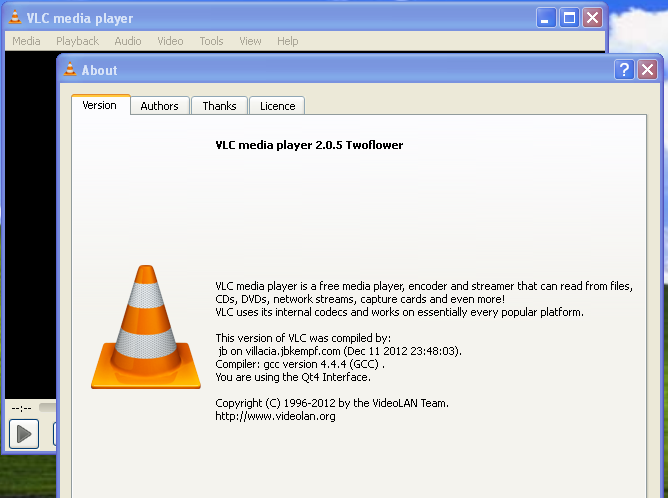This screenshot has width=668, height=498.
Task: Select the Version tab
Action: (x=101, y=105)
